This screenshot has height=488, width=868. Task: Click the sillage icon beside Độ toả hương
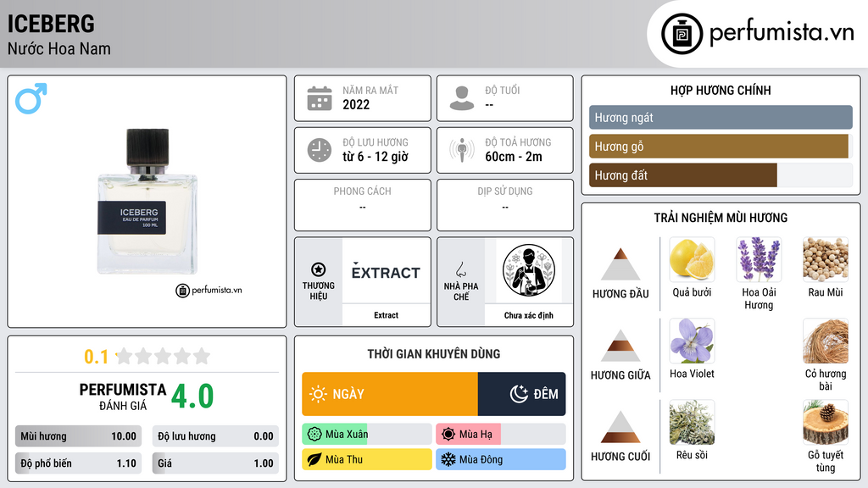point(462,150)
